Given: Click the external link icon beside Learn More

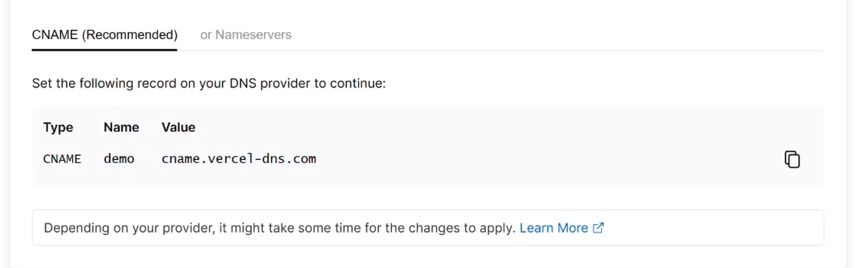Looking at the screenshot, I should [598, 228].
